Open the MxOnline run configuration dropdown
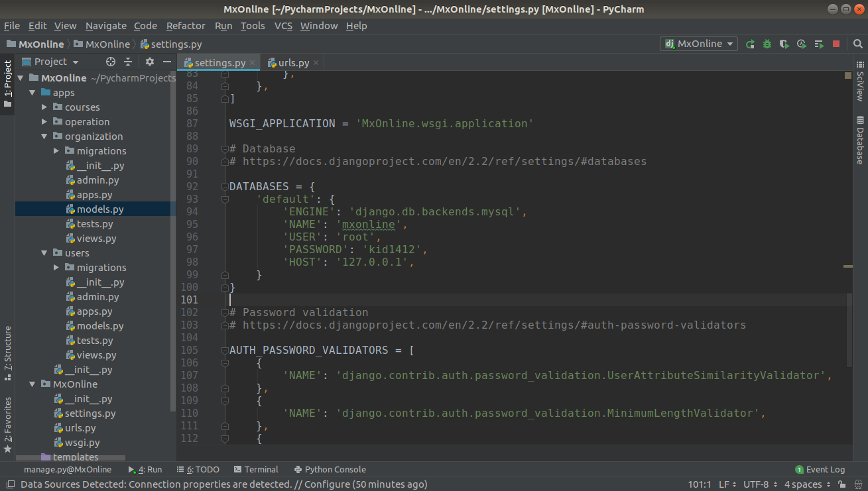Viewport: 868px width, 491px height. point(698,43)
